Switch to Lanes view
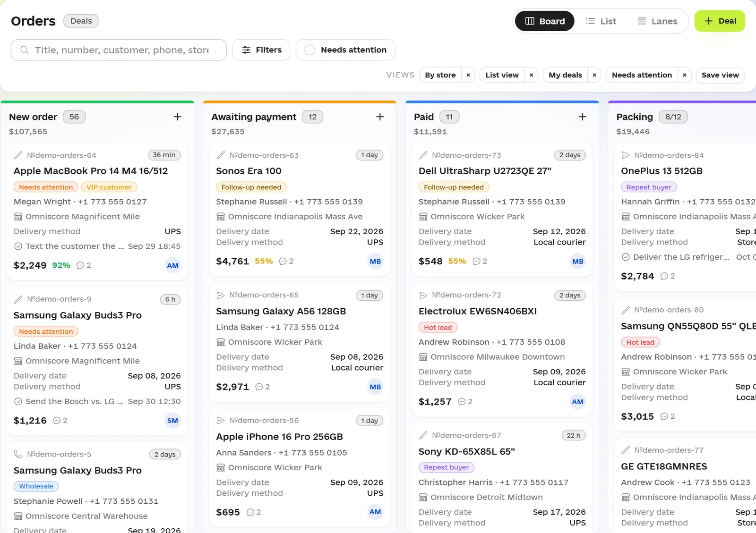The image size is (756, 533). [657, 21]
